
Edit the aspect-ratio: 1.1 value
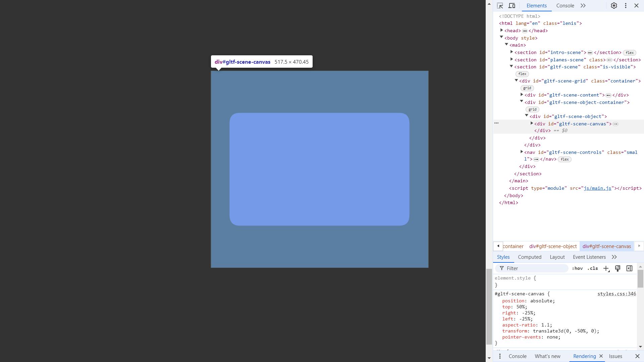point(545,325)
